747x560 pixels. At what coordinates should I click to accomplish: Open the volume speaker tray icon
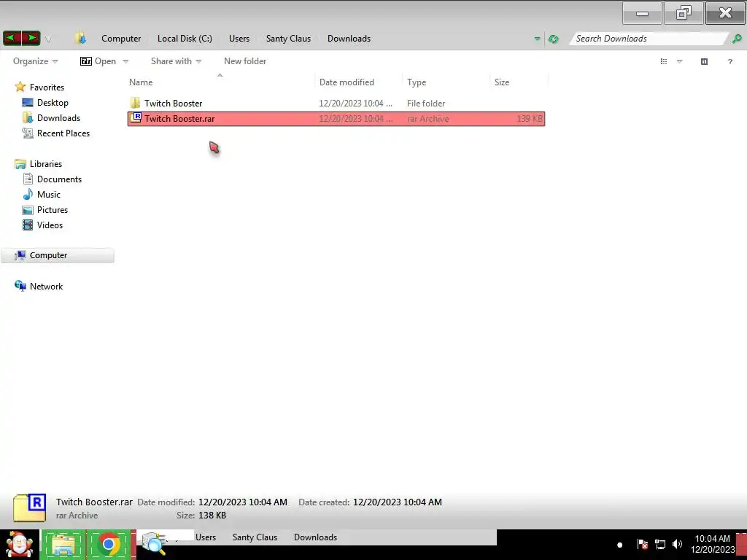point(677,544)
